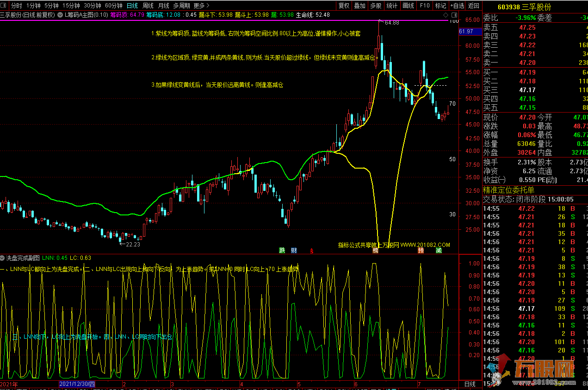Switch to the 分时 intraday view

click(16, 6)
